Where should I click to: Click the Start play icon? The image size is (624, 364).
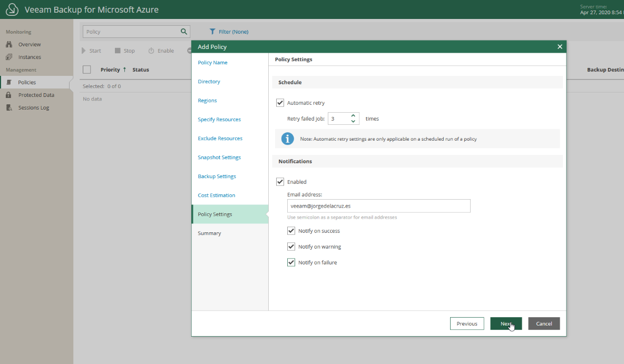tap(84, 51)
